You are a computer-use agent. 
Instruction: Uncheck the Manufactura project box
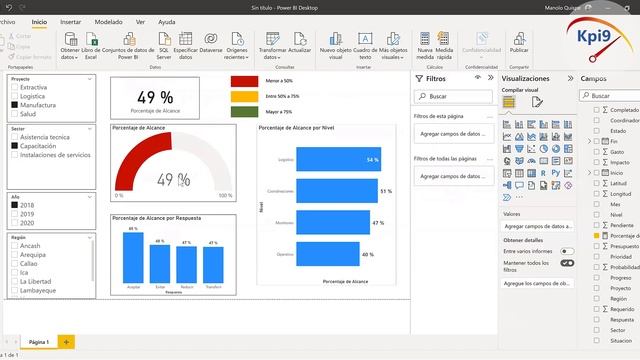(15, 105)
